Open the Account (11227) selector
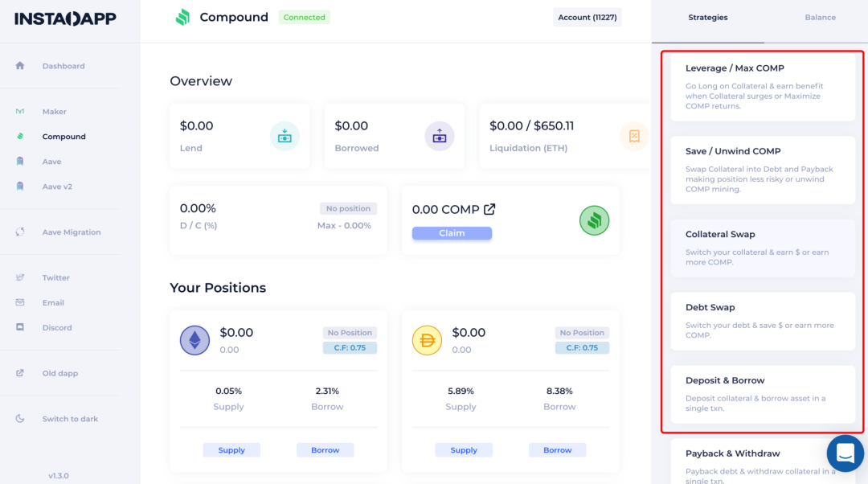 coord(587,18)
